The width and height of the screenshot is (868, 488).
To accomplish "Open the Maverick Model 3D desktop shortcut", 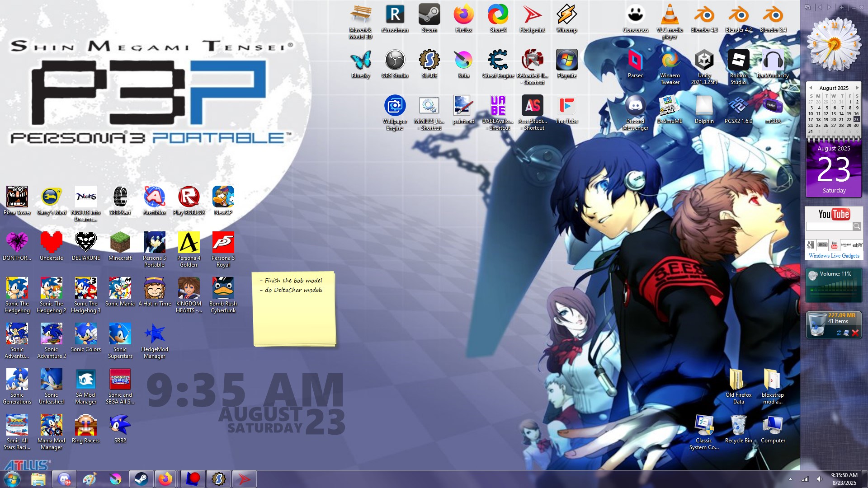I will coord(360,21).
